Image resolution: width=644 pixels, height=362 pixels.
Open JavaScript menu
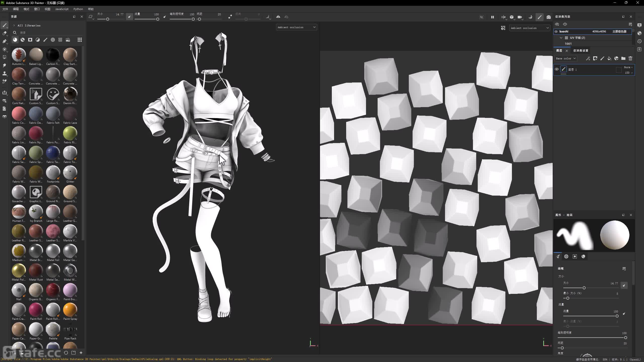pyautogui.click(x=62, y=9)
